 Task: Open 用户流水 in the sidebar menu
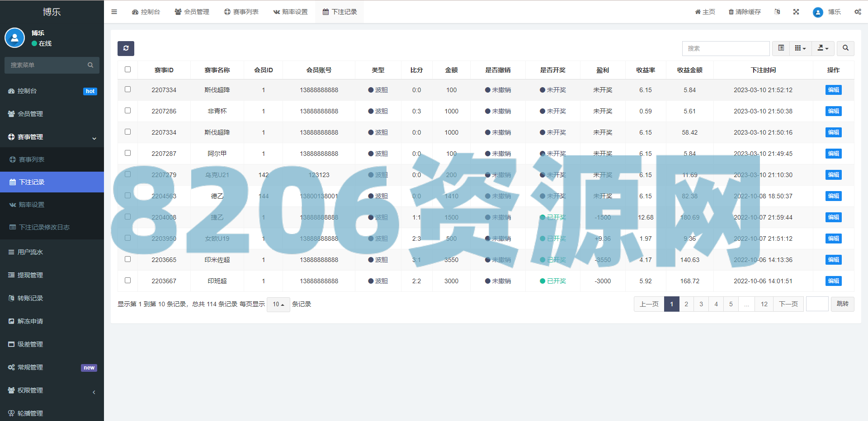pyautogui.click(x=30, y=252)
